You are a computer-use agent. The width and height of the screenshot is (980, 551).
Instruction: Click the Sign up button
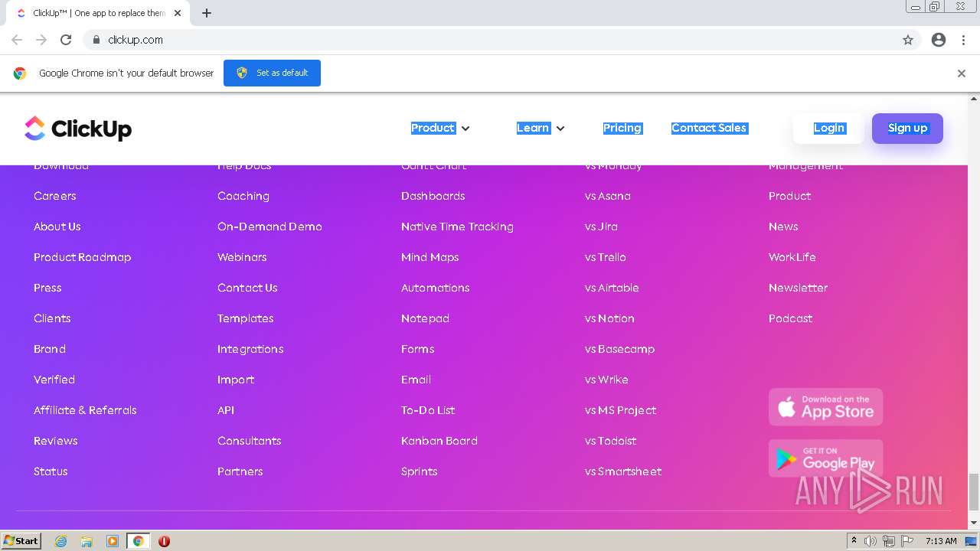click(x=907, y=128)
